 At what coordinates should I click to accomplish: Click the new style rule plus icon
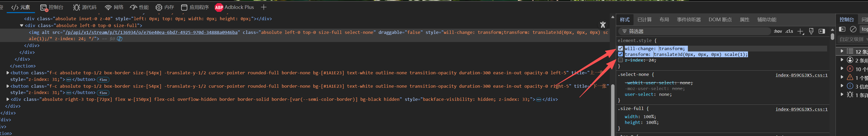click(800, 31)
